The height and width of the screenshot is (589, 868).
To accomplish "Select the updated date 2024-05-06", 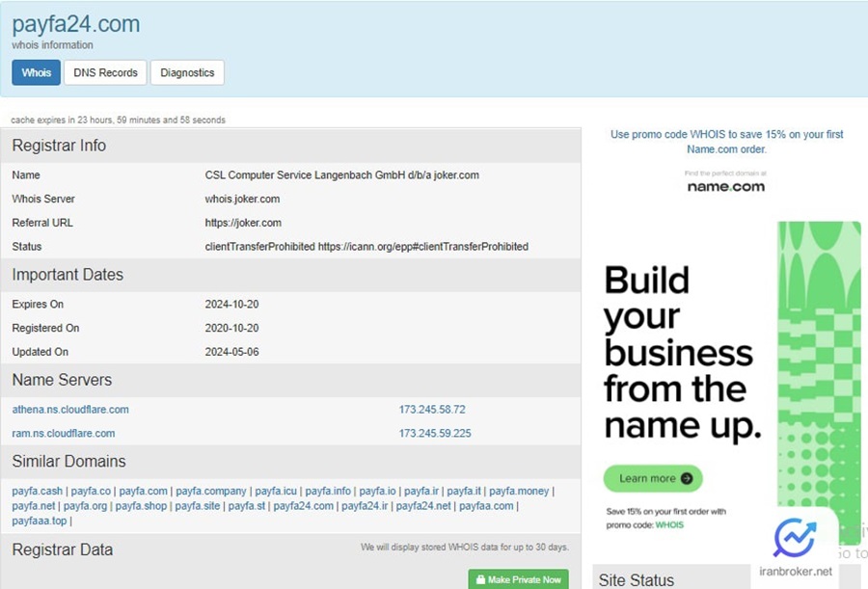I will pyautogui.click(x=231, y=352).
